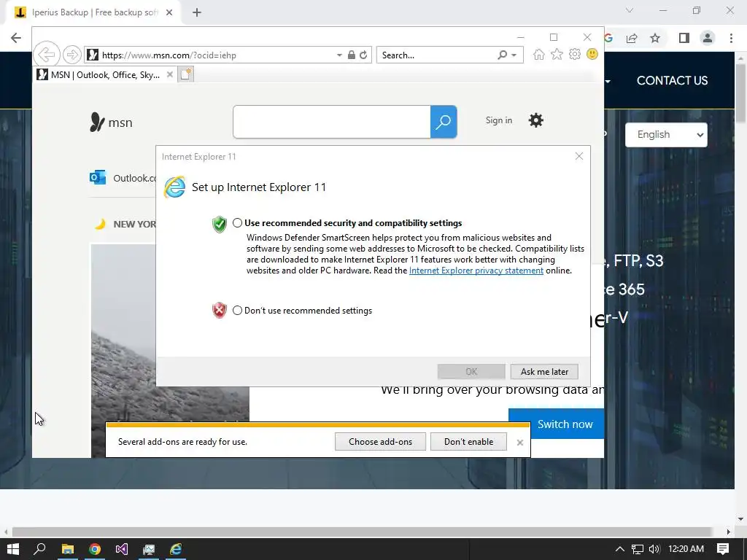Open Chrome tab search chevron

tap(630, 10)
